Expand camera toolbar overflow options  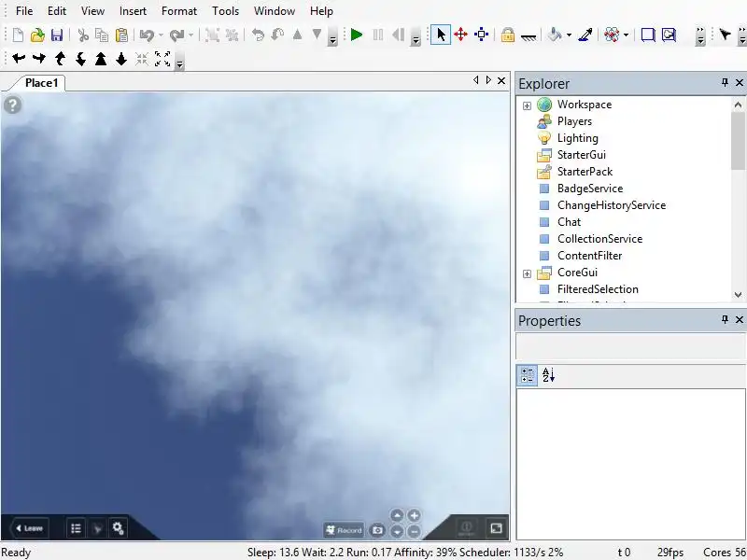click(179, 63)
